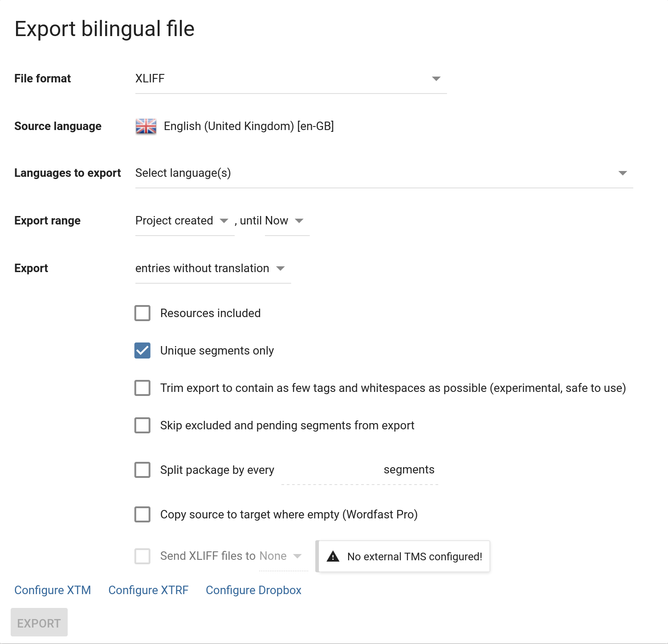Click the arrow beside Send XLIFF None

[297, 556]
